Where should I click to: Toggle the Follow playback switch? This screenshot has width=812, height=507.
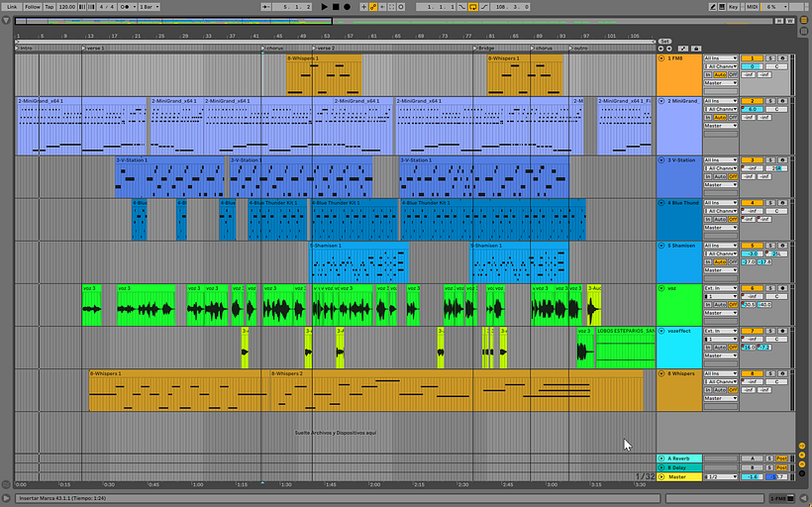tap(32, 7)
